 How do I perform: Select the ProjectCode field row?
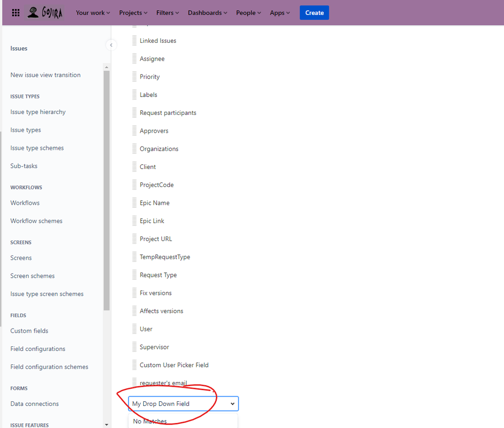(156, 185)
